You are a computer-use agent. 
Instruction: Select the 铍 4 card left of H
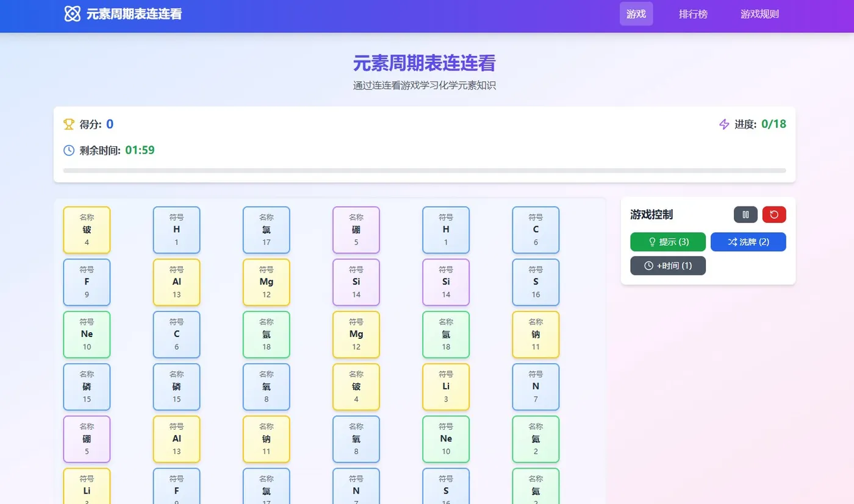tap(87, 230)
